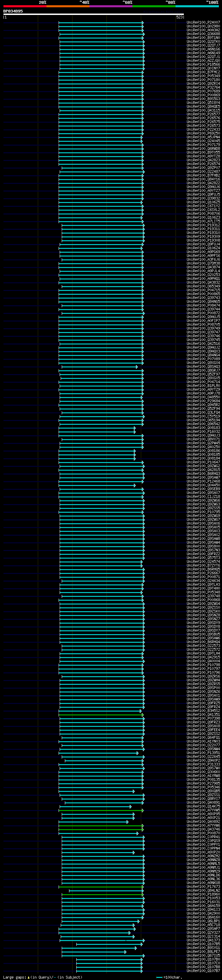The image size is (222, 980).
Task: Click the Large gaps legend text
Action: [43, 977]
